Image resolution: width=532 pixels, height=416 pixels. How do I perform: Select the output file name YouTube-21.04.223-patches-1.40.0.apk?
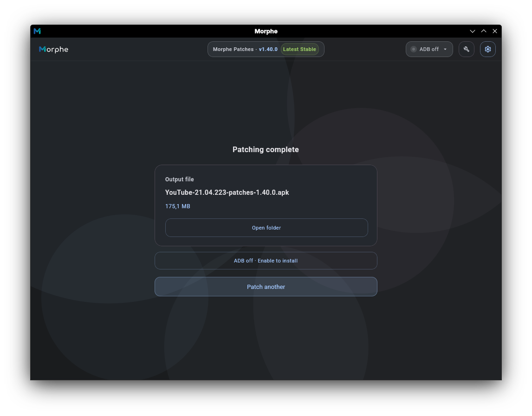[x=227, y=192]
